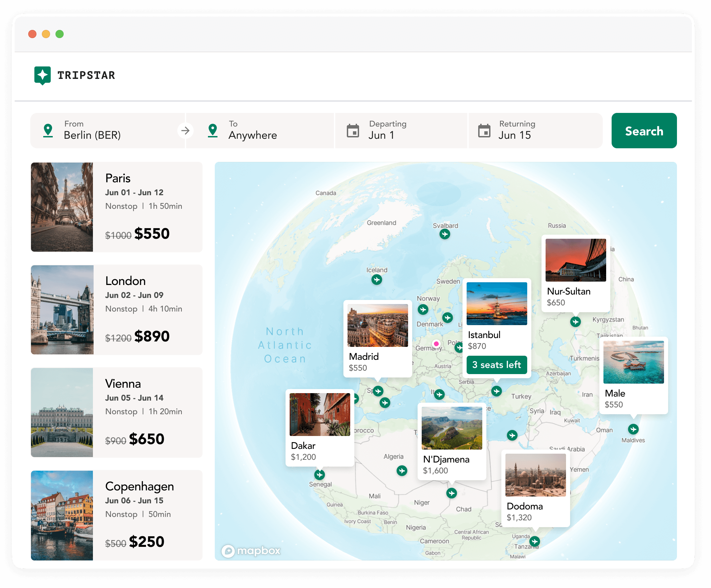Select the plane marker near Iceland
This screenshot has width=711, height=588.
pyautogui.click(x=376, y=280)
